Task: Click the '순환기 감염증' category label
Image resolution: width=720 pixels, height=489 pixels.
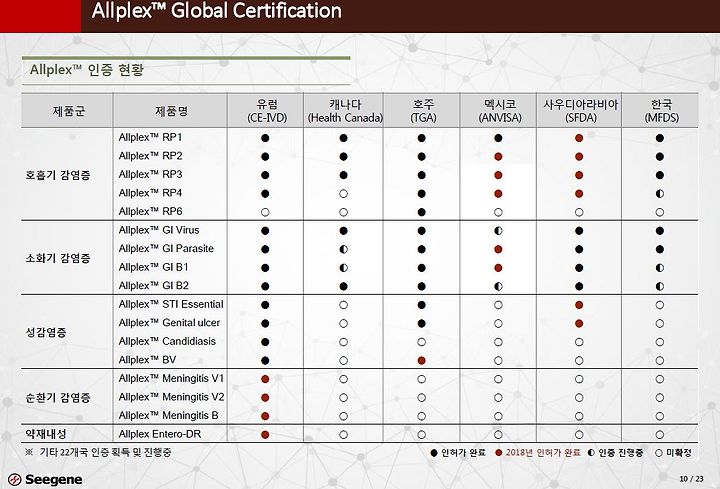Action: [x=58, y=398]
